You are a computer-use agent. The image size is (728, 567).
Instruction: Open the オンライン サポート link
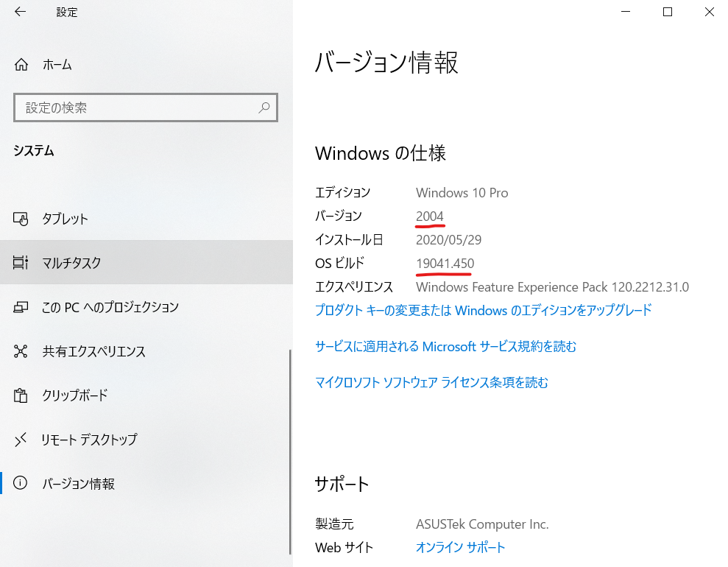tap(460, 547)
